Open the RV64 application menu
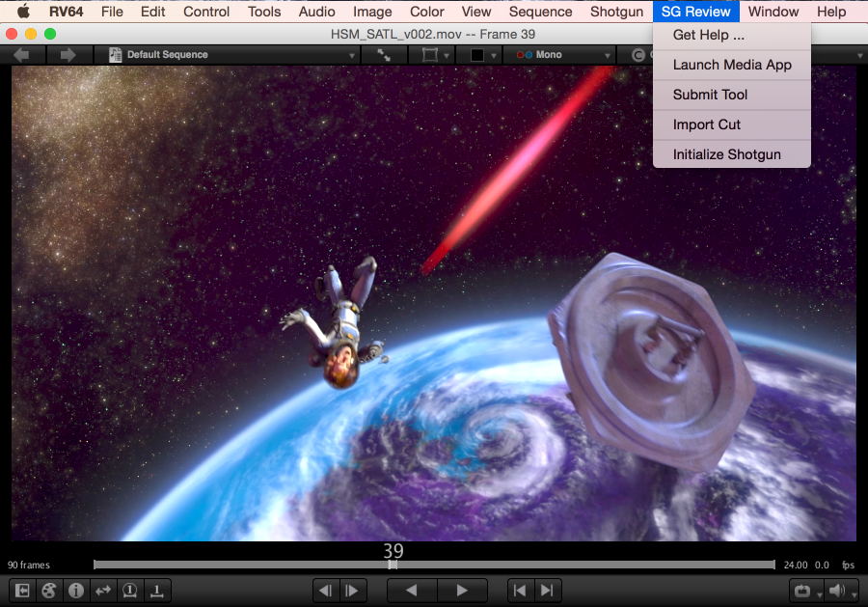868x607 pixels. (66, 11)
